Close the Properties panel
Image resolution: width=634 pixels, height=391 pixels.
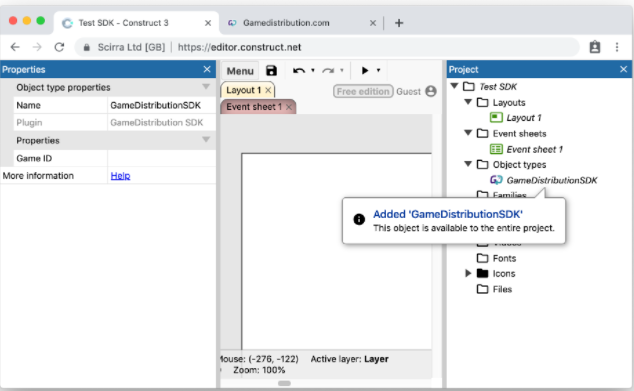click(x=207, y=70)
